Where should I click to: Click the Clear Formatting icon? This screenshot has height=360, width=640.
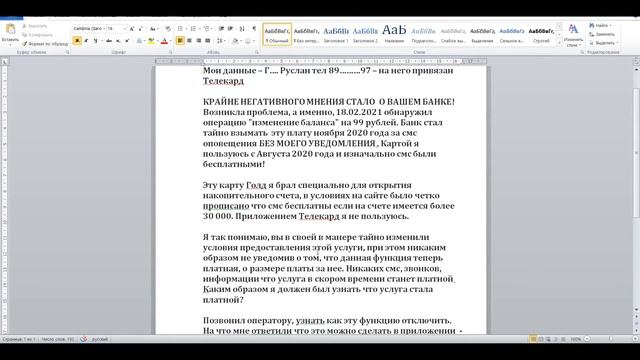(168, 29)
